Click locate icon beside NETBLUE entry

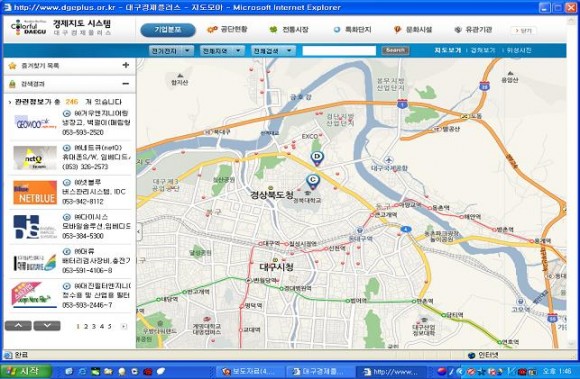[x=67, y=182]
